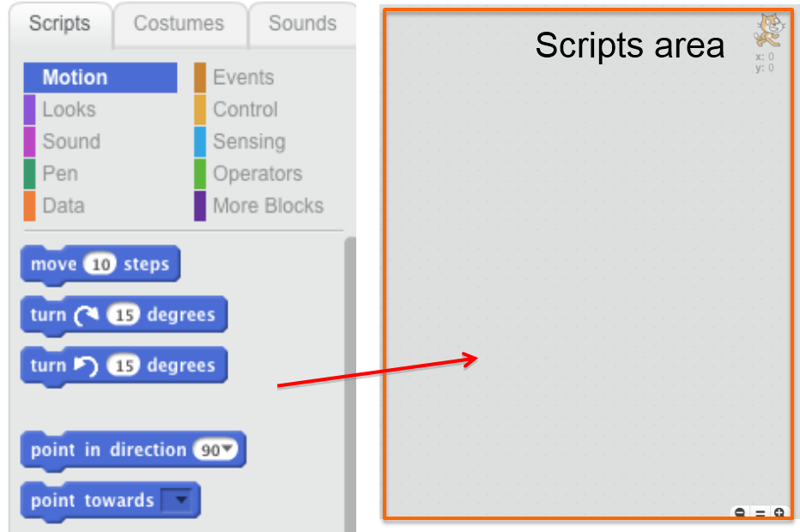Select the Sensing block category
Viewport: 800px width, 532px height.
pyautogui.click(x=247, y=141)
